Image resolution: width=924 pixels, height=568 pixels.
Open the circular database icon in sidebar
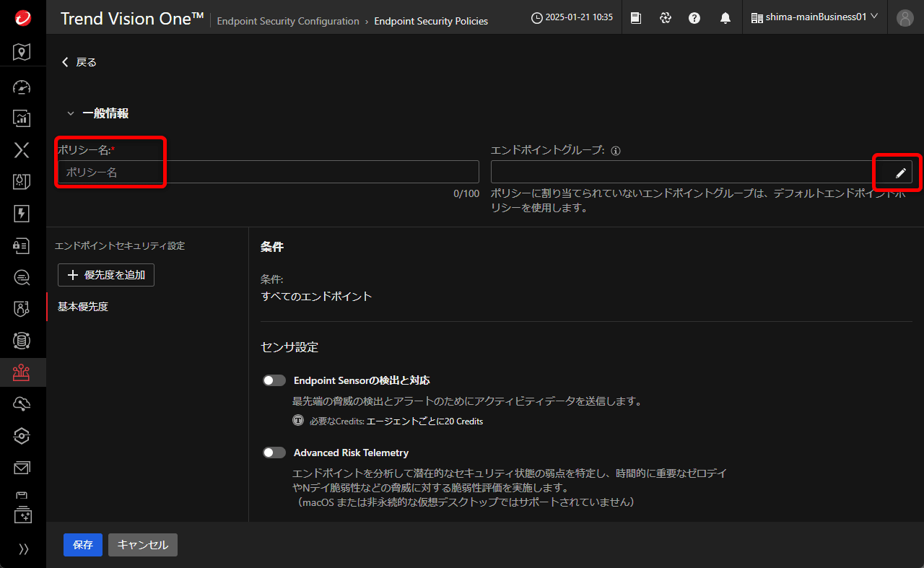(22, 340)
